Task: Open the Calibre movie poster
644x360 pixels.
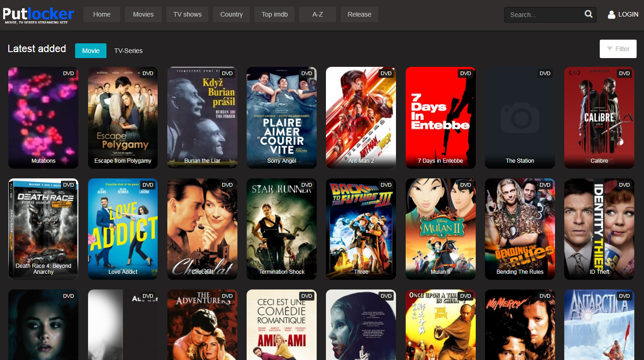Action: click(x=599, y=118)
